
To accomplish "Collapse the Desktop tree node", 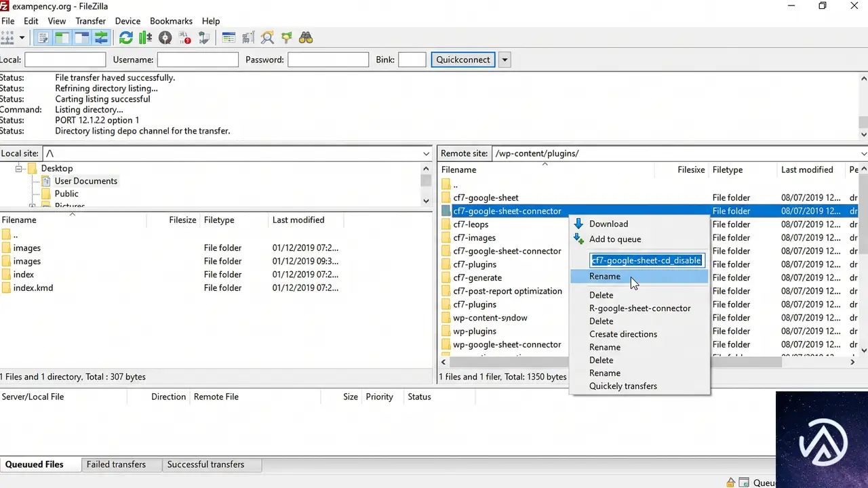I will click(x=20, y=168).
